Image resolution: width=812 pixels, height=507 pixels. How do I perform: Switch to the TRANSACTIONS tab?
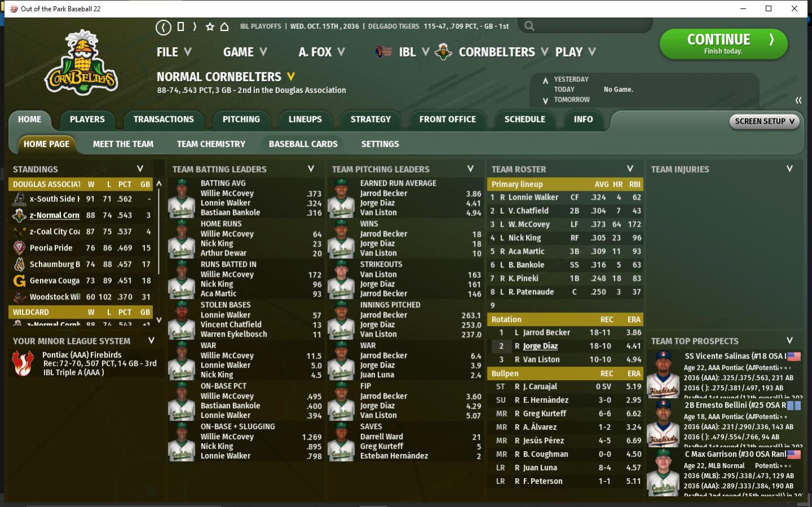tap(164, 120)
